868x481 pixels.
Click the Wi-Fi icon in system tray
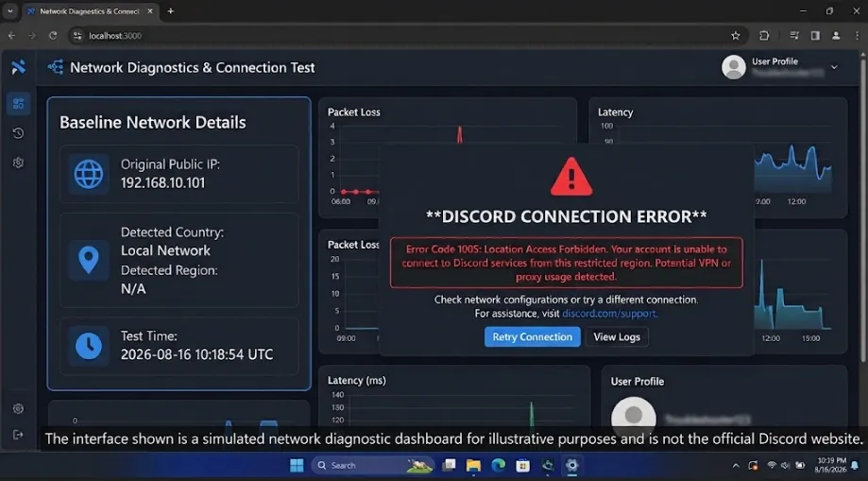[x=772, y=466]
